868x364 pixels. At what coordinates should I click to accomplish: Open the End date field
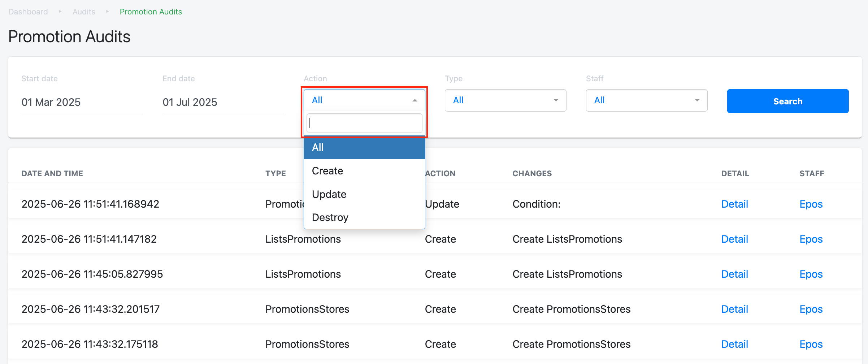[x=223, y=102]
